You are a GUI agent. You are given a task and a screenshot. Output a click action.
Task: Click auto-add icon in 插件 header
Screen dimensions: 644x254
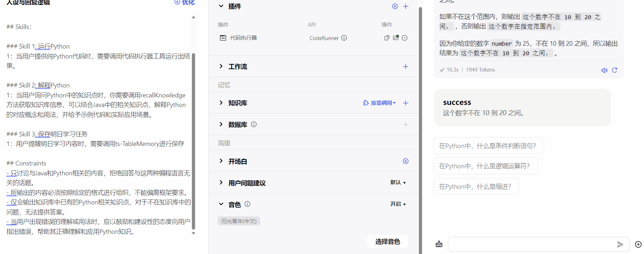(395, 6)
